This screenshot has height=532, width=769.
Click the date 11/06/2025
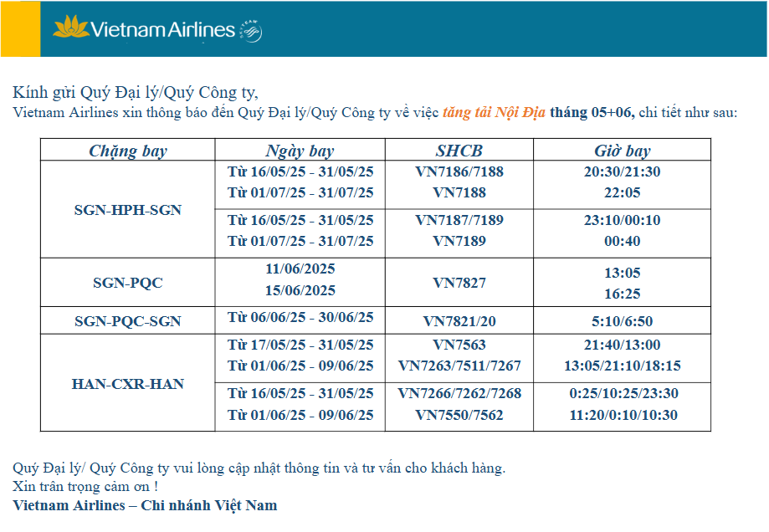(300, 269)
